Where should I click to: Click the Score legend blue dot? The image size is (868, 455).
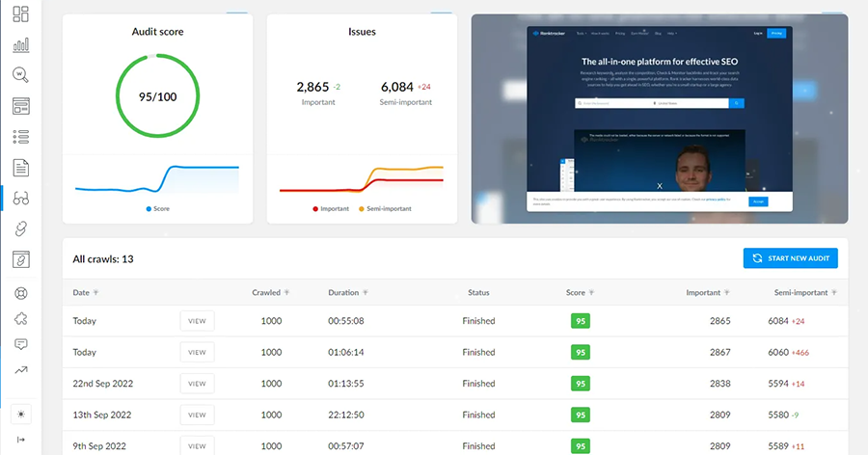[x=149, y=208]
